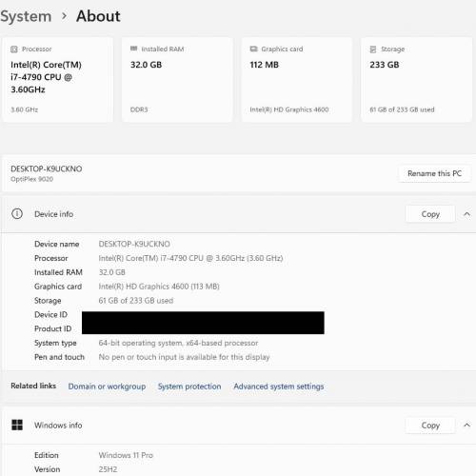The height and width of the screenshot is (476, 476).
Task: Click Storage row value in Device info
Action: pyautogui.click(x=136, y=301)
